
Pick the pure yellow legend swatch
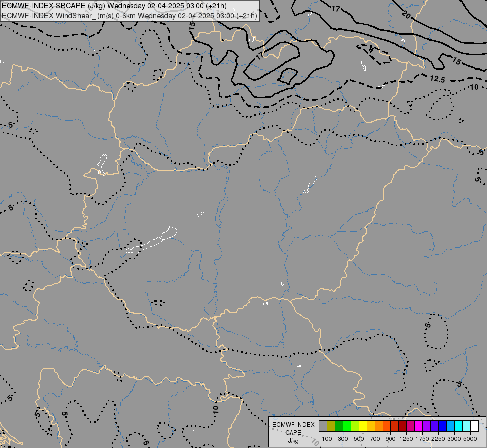coord(363,426)
